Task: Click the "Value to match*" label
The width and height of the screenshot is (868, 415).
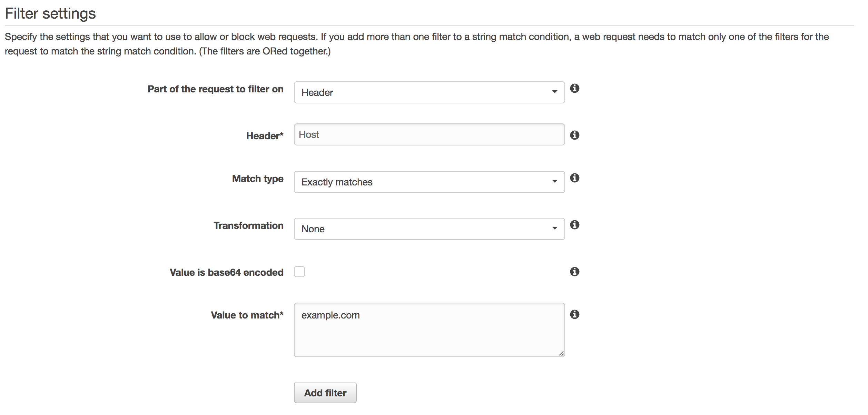Action: coord(247,315)
